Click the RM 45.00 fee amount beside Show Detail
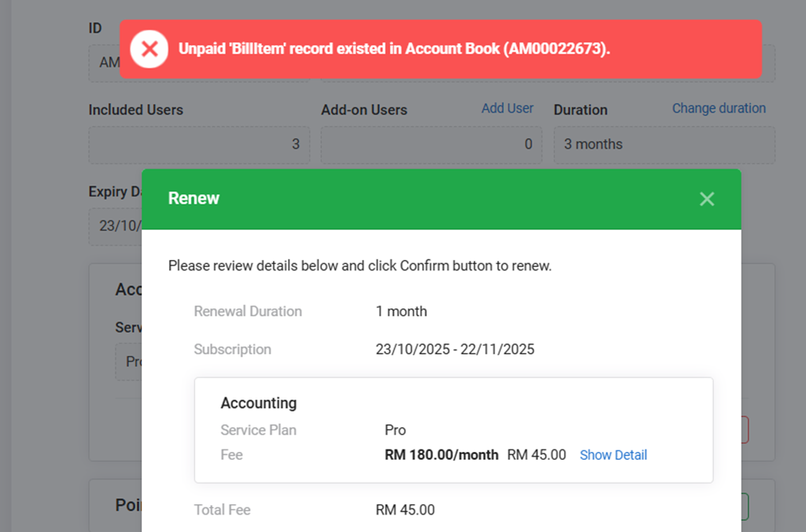The width and height of the screenshot is (806, 532). click(x=536, y=455)
